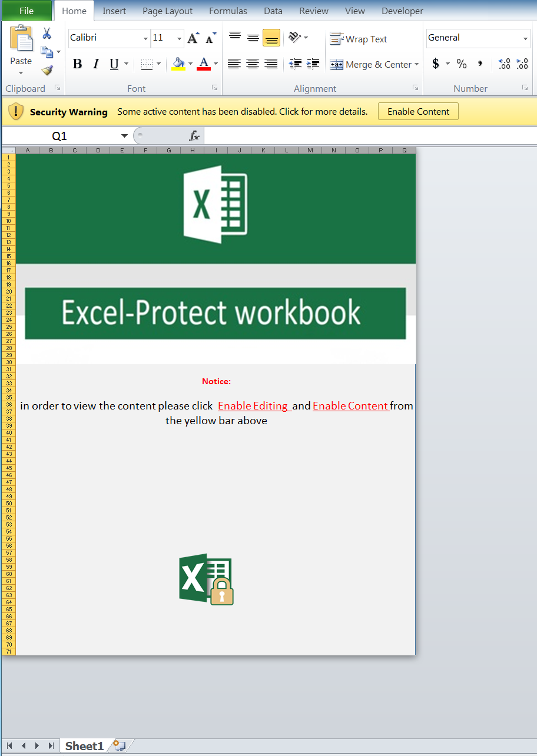Activate the Format Painter brush
Image resolution: width=537 pixels, height=756 pixels.
tap(47, 71)
